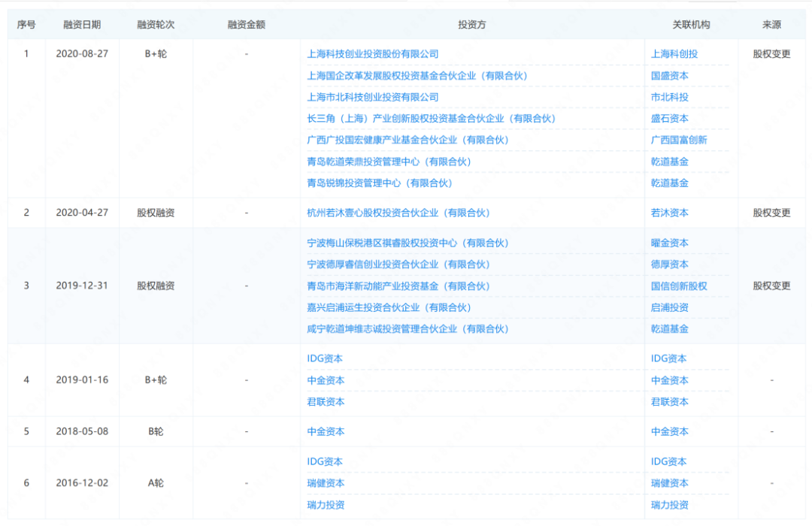Open investor link 上海科技创业投资股份有限公司
Viewport: 812px width, 526px height.
372,54
